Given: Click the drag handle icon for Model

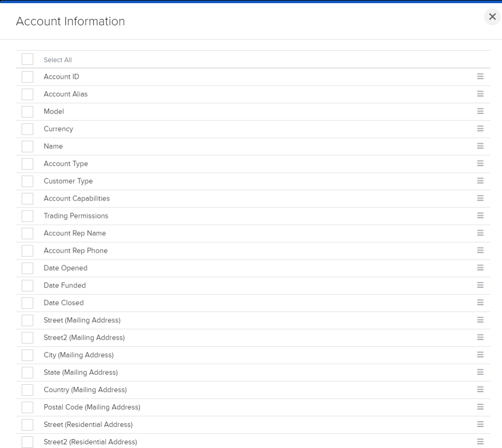Looking at the screenshot, I should pyautogui.click(x=480, y=111).
